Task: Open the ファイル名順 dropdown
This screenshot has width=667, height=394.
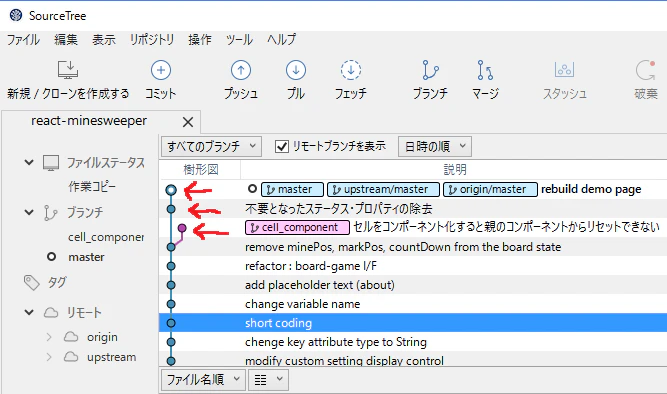Action: (x=203, y=380)
